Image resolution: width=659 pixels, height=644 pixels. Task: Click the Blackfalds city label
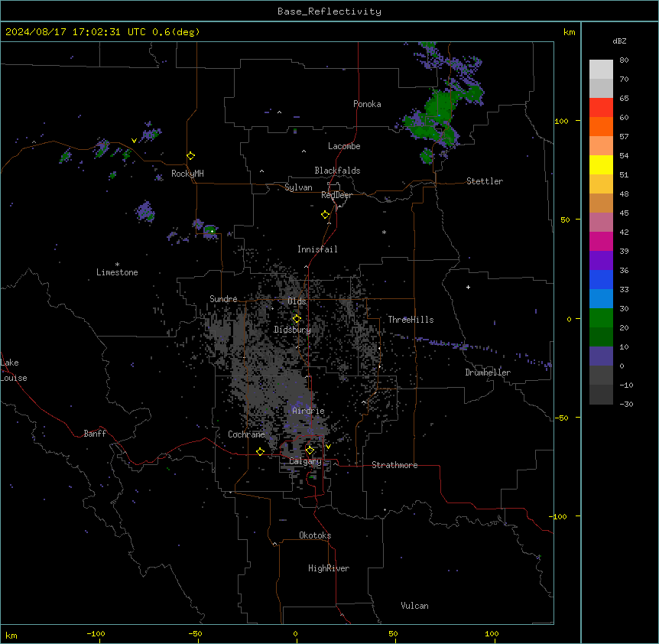point(337,171)
